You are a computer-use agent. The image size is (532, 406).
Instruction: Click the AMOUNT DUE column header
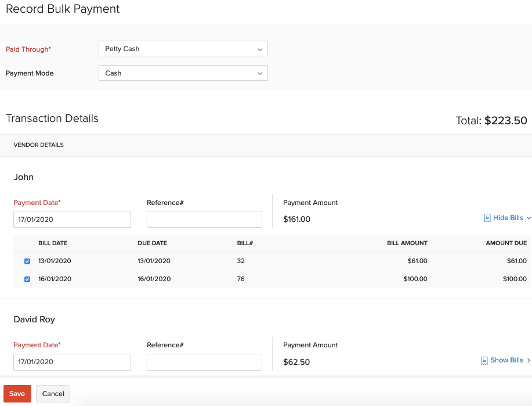[506, 243]
